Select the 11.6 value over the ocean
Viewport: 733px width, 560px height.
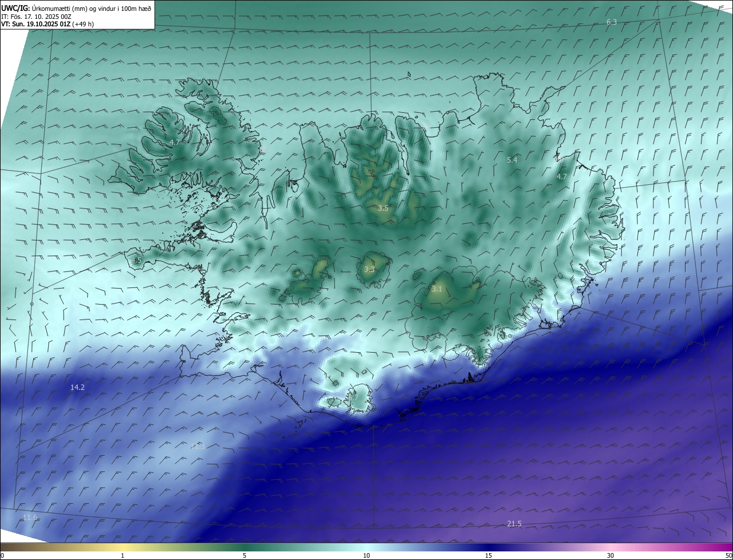pos(30,518)
